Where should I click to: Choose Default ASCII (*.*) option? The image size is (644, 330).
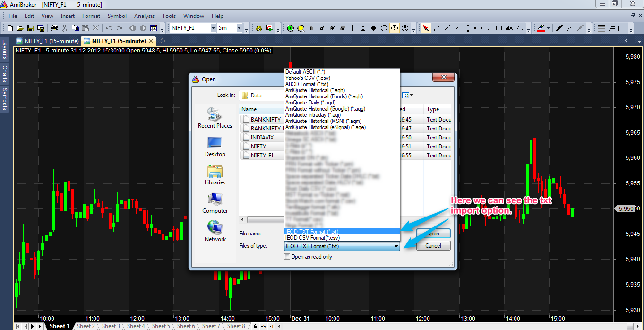pyautogui.click(x=342, y=72)
